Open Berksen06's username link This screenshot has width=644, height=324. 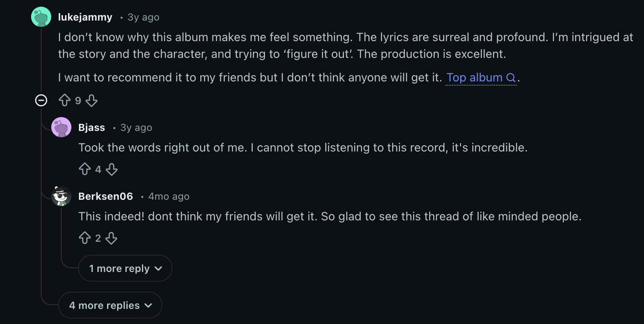point(105,196)
